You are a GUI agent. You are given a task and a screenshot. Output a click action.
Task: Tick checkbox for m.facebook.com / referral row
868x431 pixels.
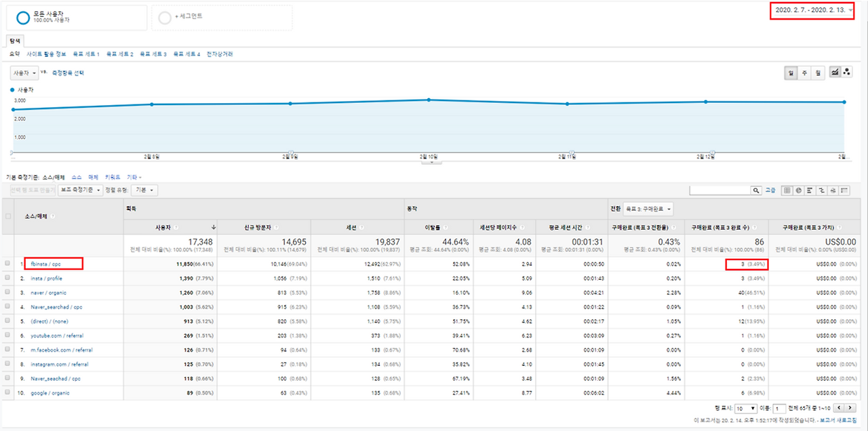[x=8, y=350]
